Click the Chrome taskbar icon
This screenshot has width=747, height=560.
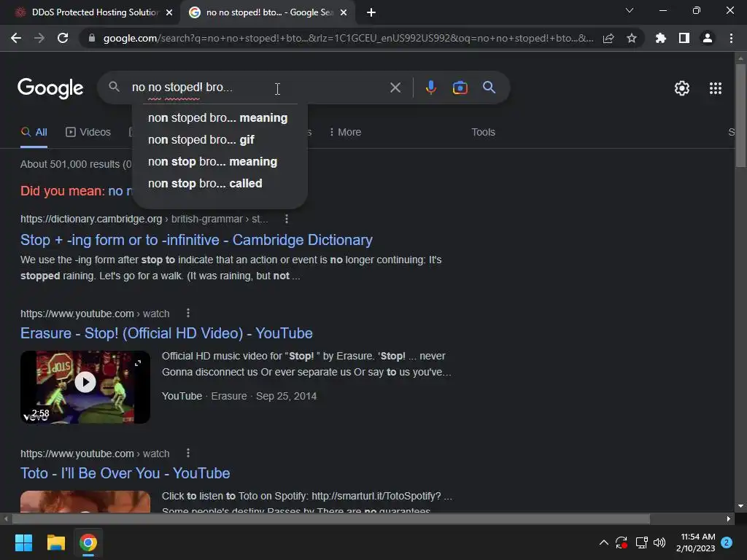pos(88,542)
